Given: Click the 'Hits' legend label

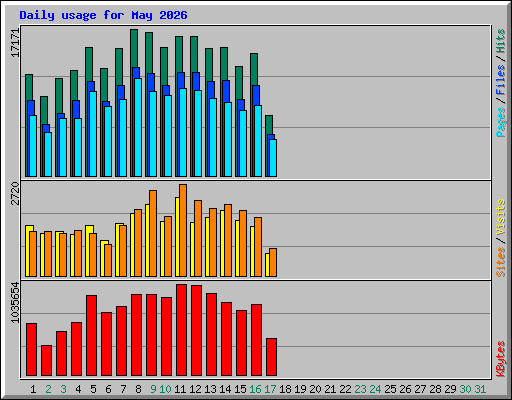Looking at the screenshot, I should pyautogui.click(x=501, y=41).
